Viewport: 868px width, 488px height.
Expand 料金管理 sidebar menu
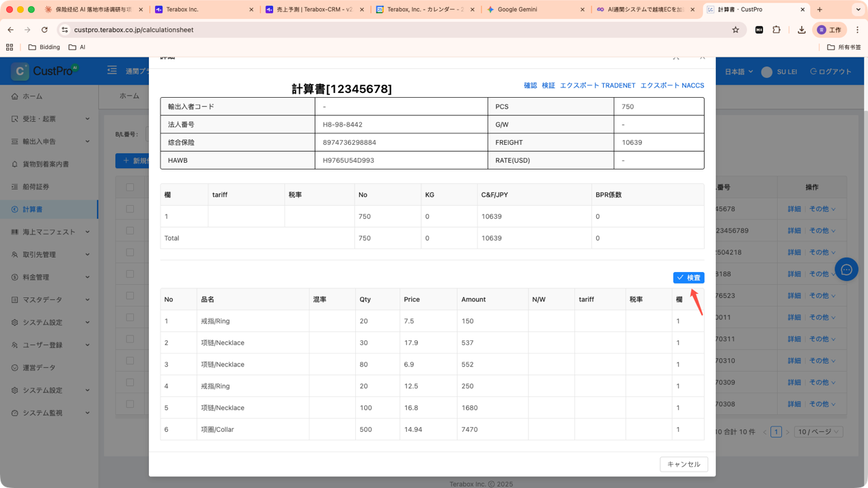pos(49,277)
